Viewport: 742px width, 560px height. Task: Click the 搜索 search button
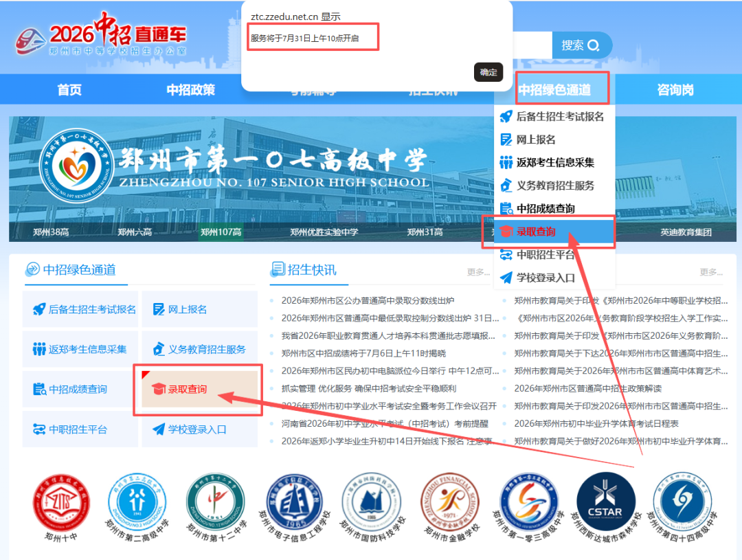(582, 45)
